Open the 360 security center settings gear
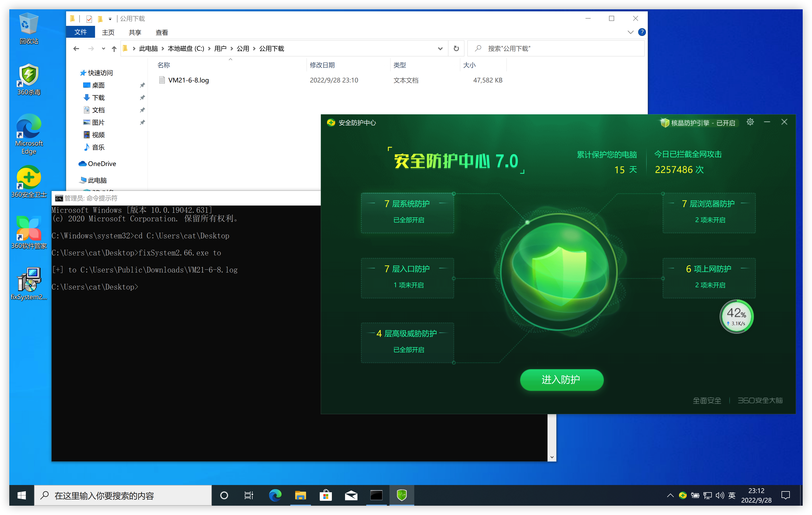 (750, 122)
